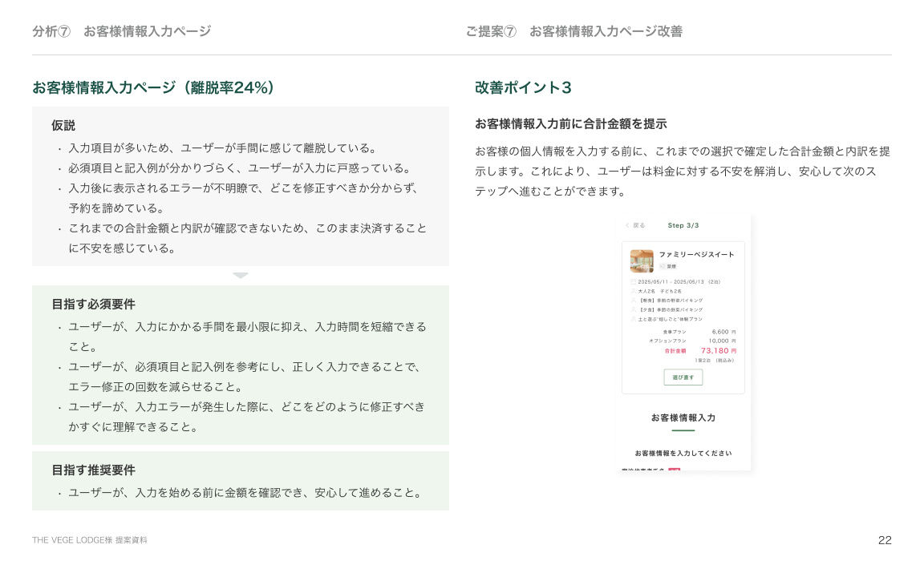Click the down arrow below the 仮説 box
The width and height of the screenshot is (924, 561).
coord(241,276)
